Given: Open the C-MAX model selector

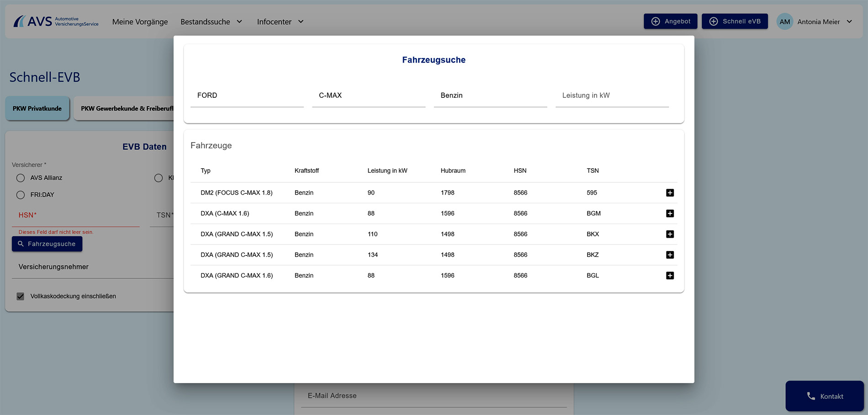Looking at the screenshot, I should [369, 96].
